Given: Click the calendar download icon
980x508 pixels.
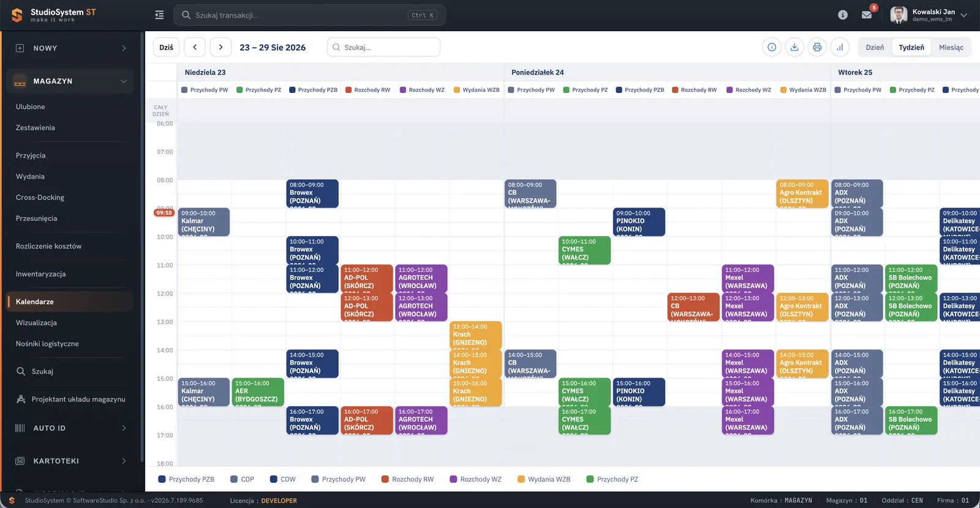Looking at the screenshot, I should point(794,47).
